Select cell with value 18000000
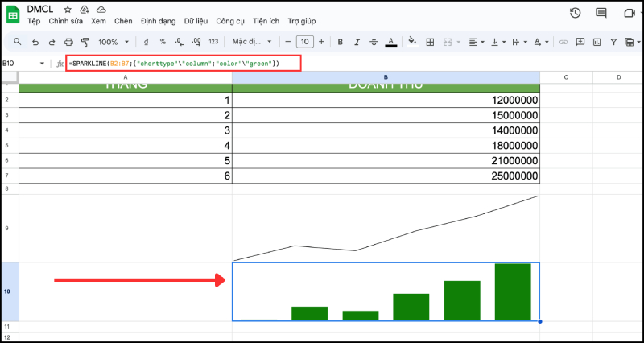 tap(386, 146)
